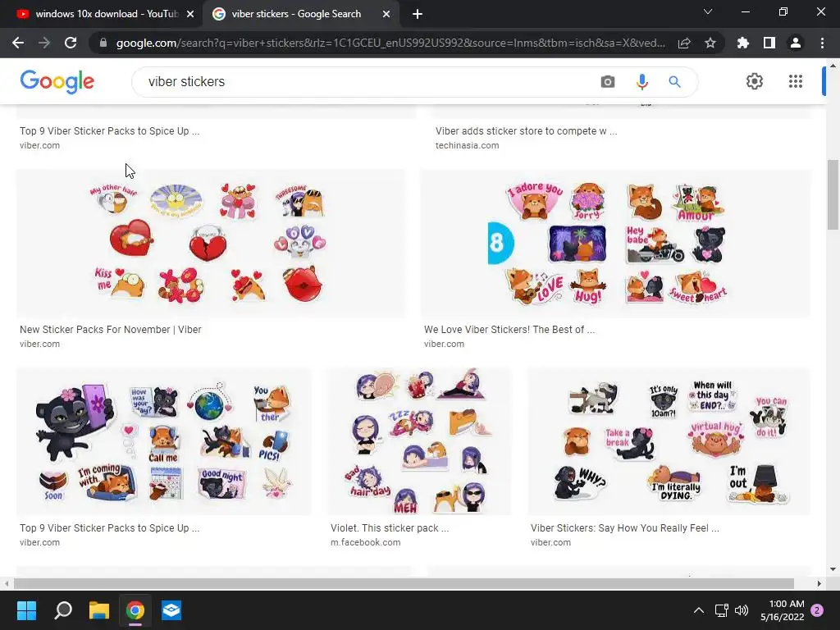Bookmark this page with the star
Screen dimensions: 840x630
710,43
